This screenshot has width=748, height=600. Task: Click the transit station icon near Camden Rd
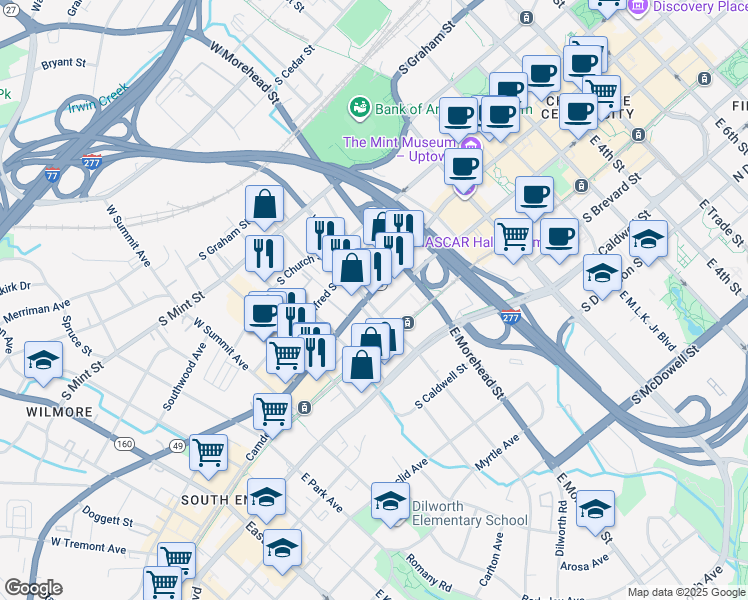click(x=304, y=408)
